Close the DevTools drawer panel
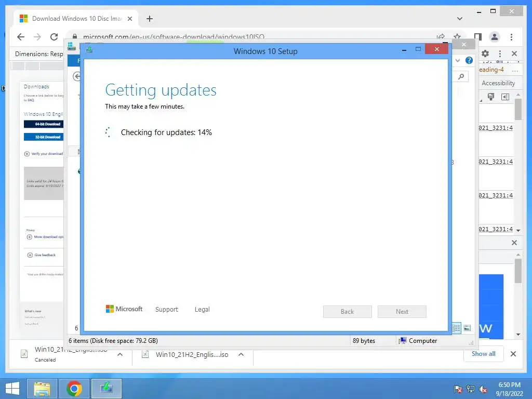Viewport: 532px width, 399px height. [x=514, y=243]
